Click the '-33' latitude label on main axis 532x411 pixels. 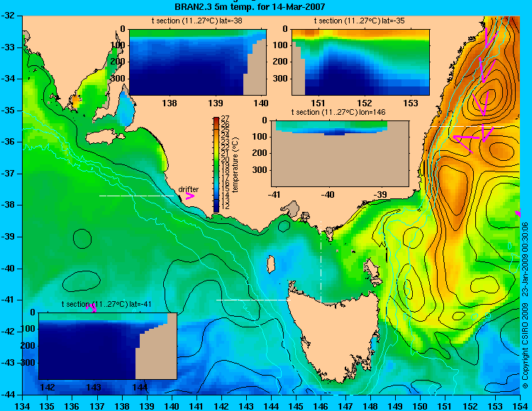(x=7, y=47)
